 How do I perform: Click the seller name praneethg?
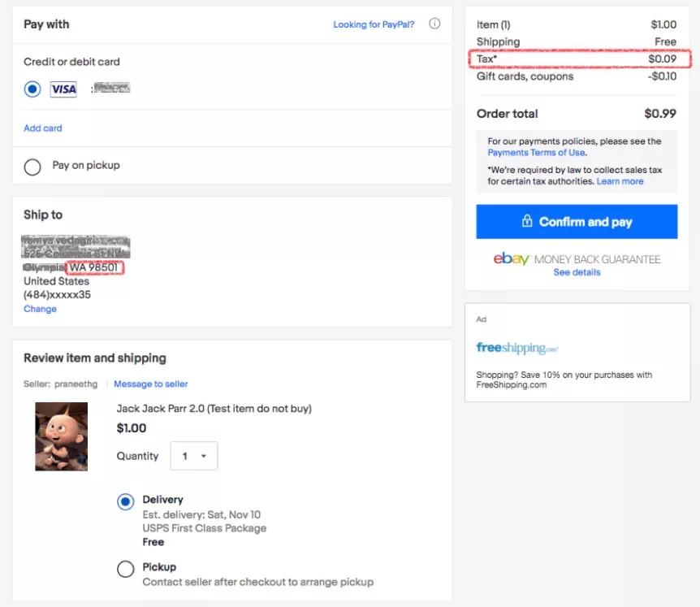pos(76,384)
